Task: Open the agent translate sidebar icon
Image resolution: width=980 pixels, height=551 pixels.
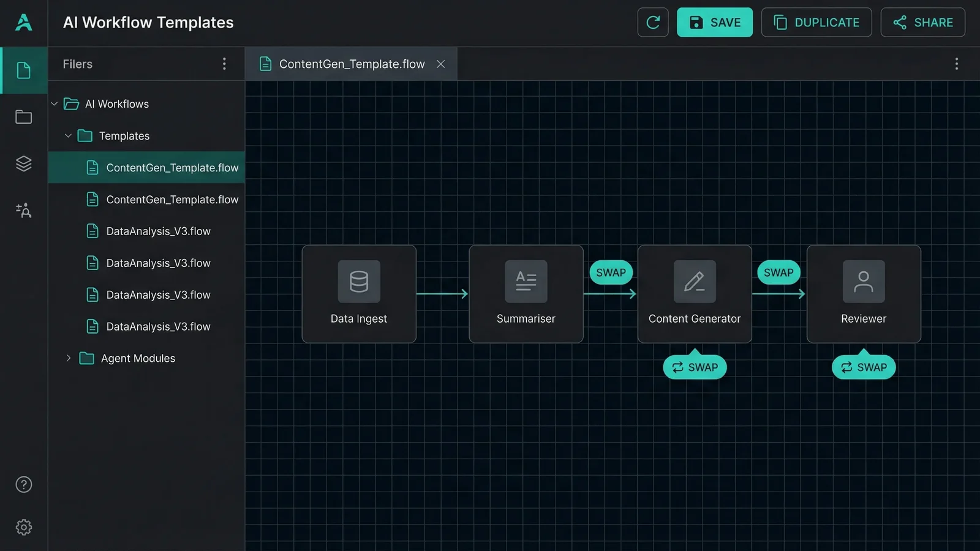Action: 23,211
